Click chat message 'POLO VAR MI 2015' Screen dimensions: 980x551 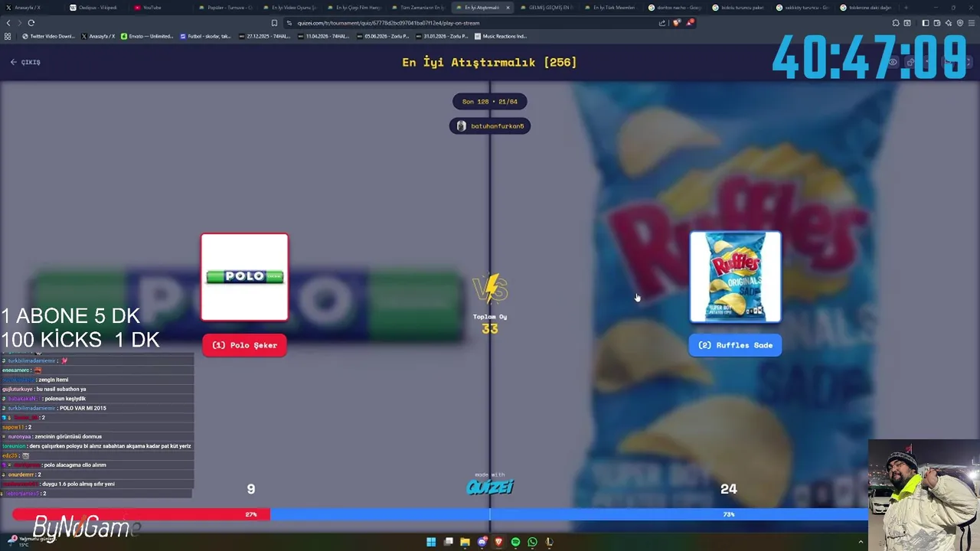tap(83, 408)
